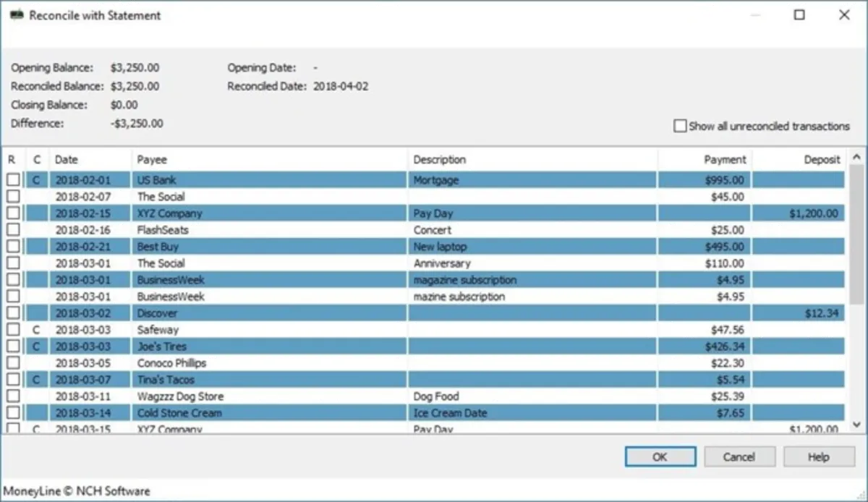Open Help for reconcile dialog

coord(819,457)
